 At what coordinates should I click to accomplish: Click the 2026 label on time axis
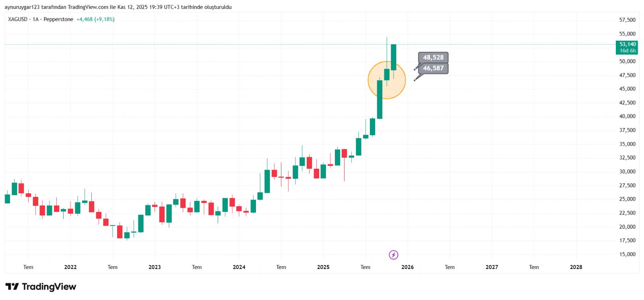(x=407, y=267)
